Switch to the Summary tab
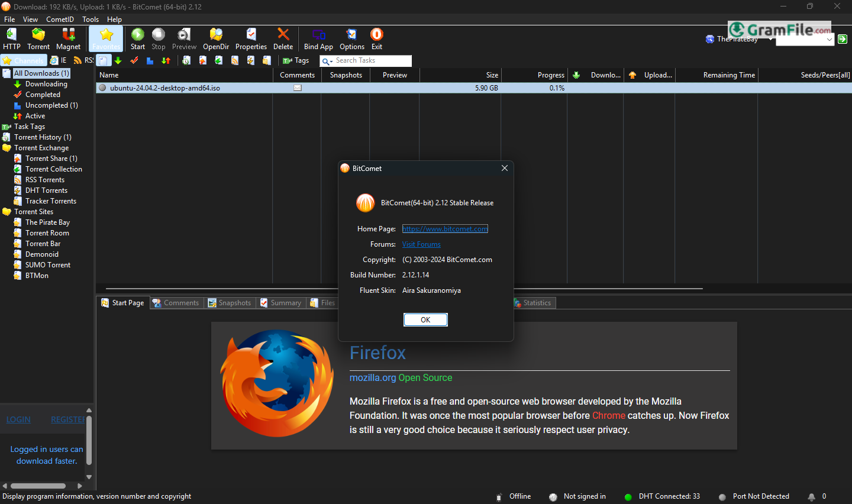 (x=280, y=303)
